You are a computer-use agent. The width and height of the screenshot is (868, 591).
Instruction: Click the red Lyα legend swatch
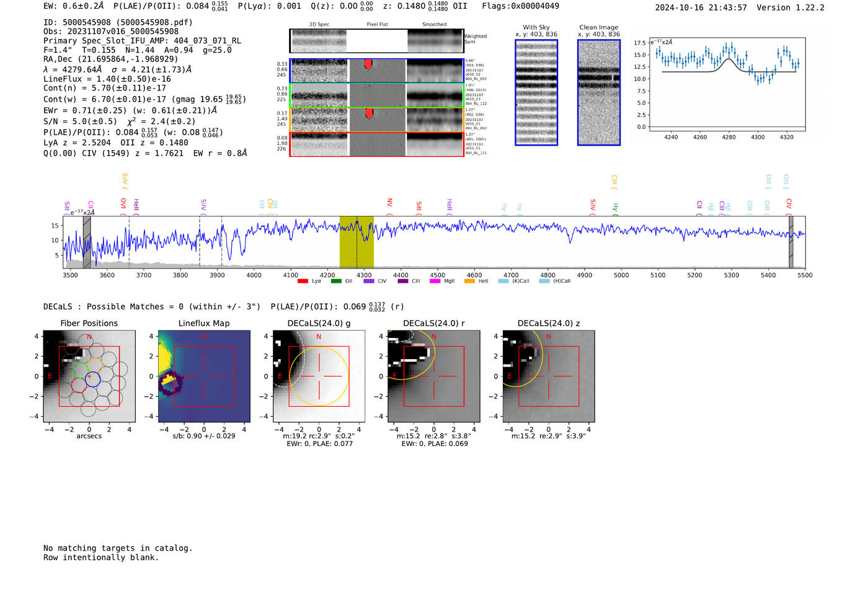click(x=303, y=282)
